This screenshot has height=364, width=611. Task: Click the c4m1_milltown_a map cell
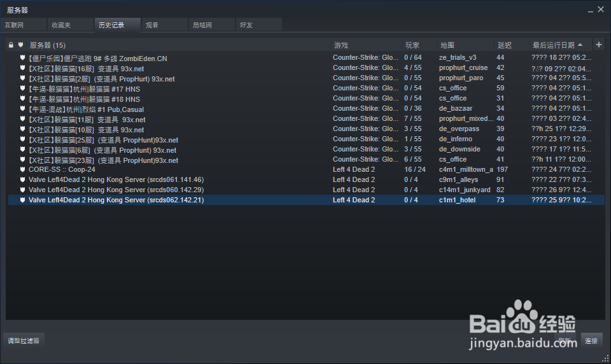466,169
